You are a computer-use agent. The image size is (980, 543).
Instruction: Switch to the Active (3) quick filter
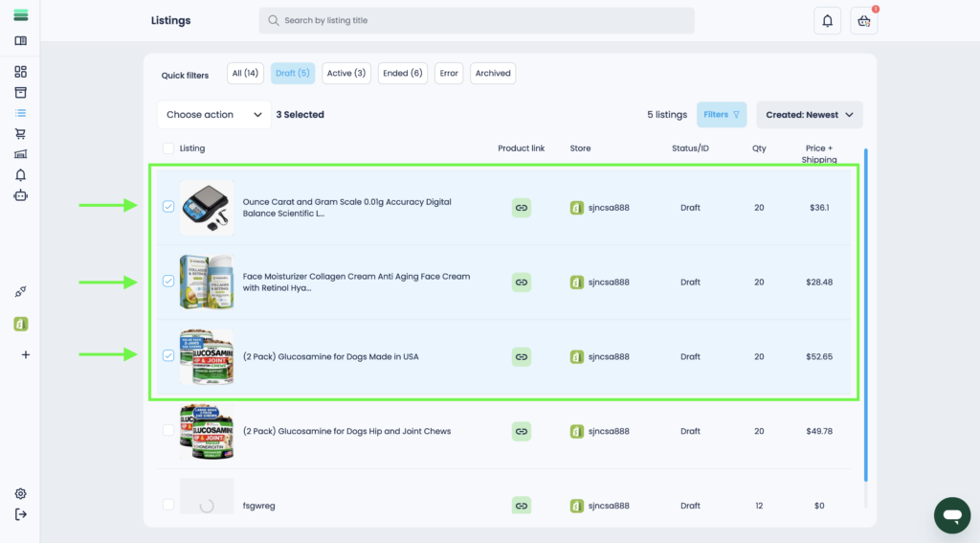[345, 74]
